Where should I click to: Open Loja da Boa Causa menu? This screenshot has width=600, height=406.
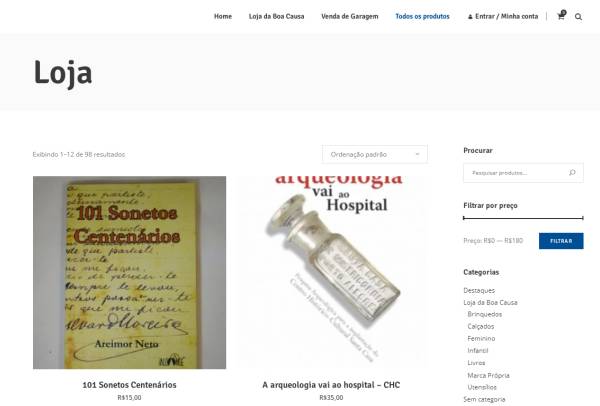[276, 16]
